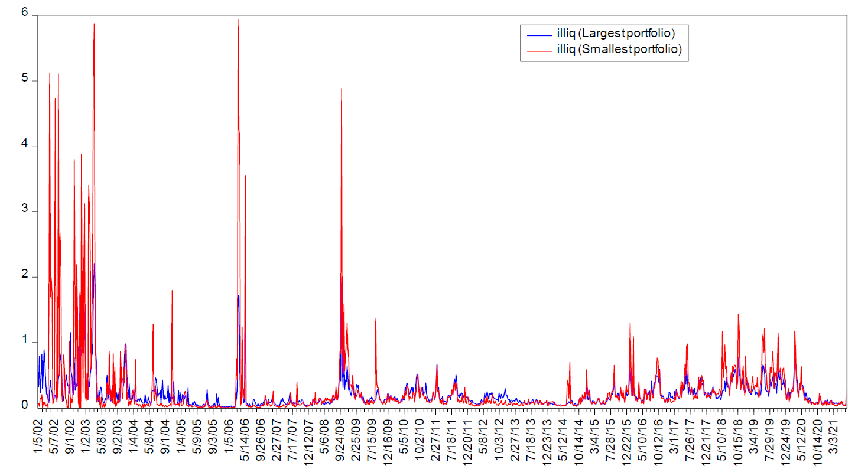Select x-axis date label 10/14/14
Viewport: 868px width, 469px height.
[578, 441]
